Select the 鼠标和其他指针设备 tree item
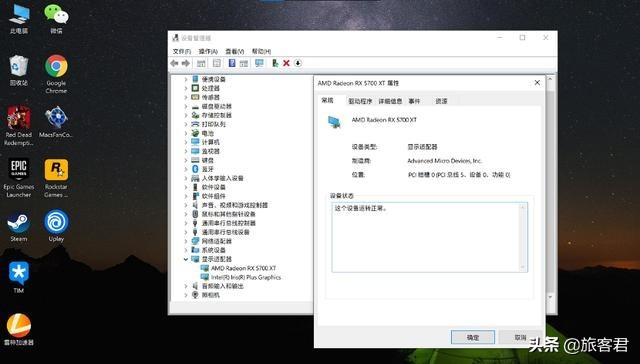This screenshot has height=364, width=640. point(229,214)
